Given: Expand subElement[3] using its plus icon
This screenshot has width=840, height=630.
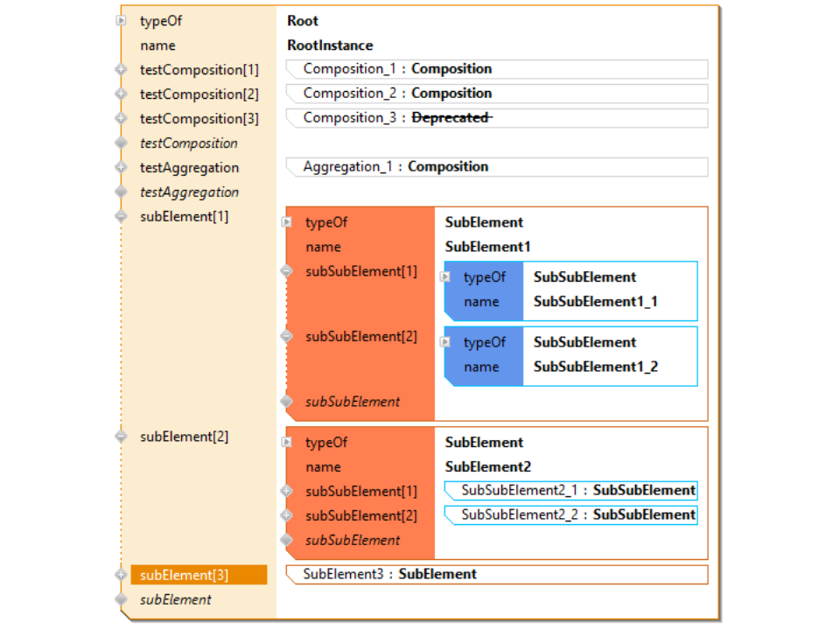Looking at the screenshot, I should click(121, 575).
